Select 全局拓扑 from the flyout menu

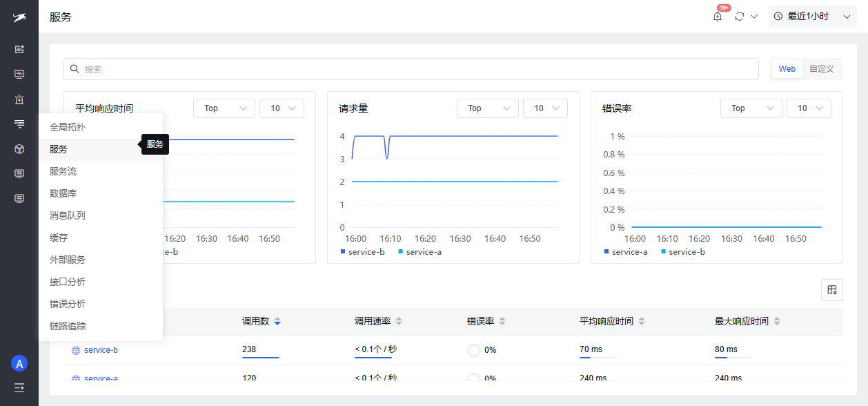click(x=101, y=128)
